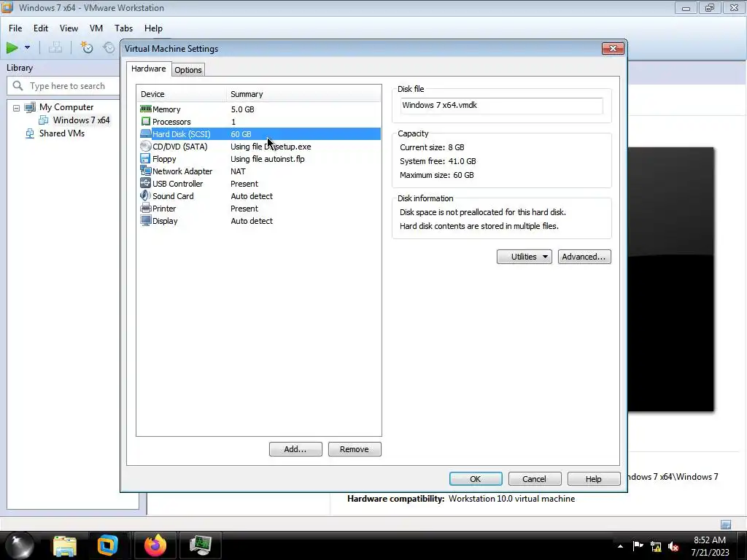Open the power options dropdown arrow
The width and height of the screenshot is (747, 560).
(x=27, y=47)
